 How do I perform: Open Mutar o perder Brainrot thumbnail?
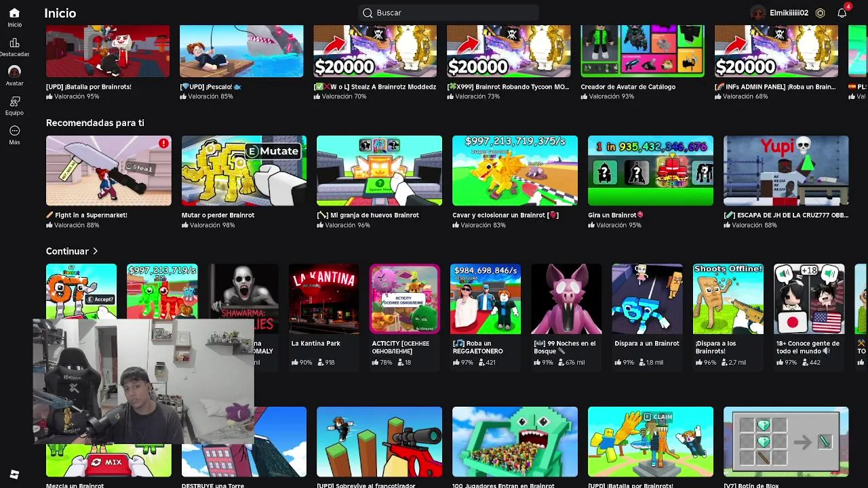[244, 171]
